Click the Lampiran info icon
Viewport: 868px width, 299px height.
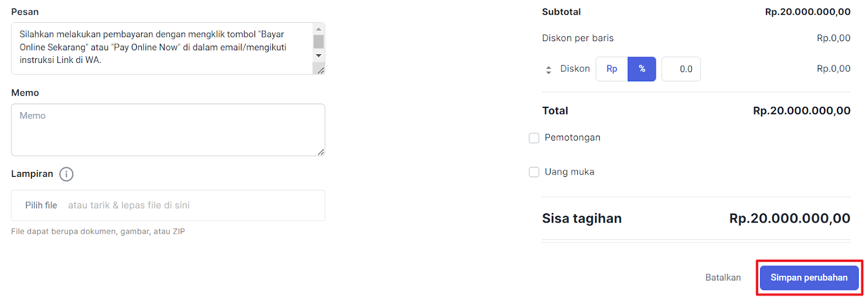point(66,174)
